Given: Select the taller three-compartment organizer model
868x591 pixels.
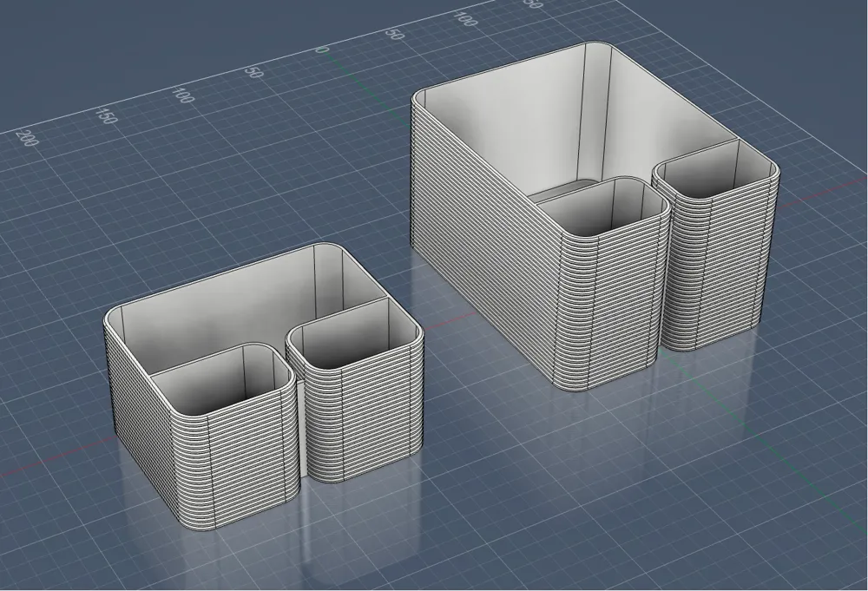Looking at the screenshot, I should point(595,217).
